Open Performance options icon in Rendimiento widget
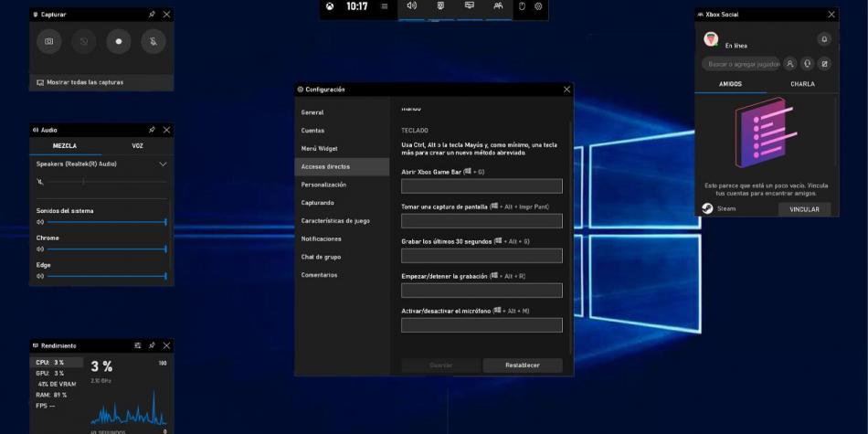 [x=138, y=345]
